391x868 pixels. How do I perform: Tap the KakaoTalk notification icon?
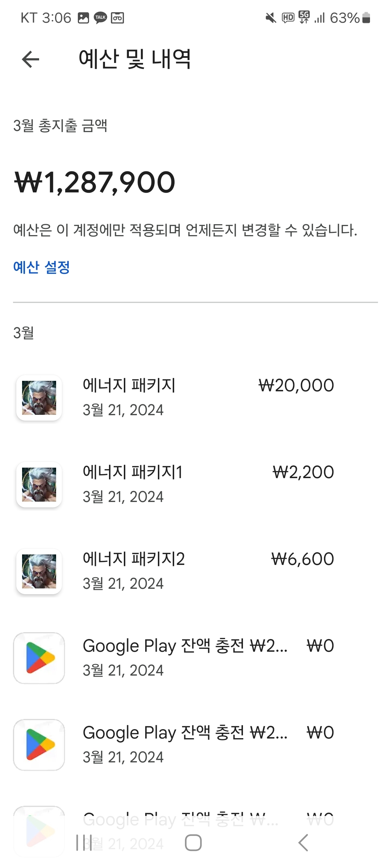point(100,18)
